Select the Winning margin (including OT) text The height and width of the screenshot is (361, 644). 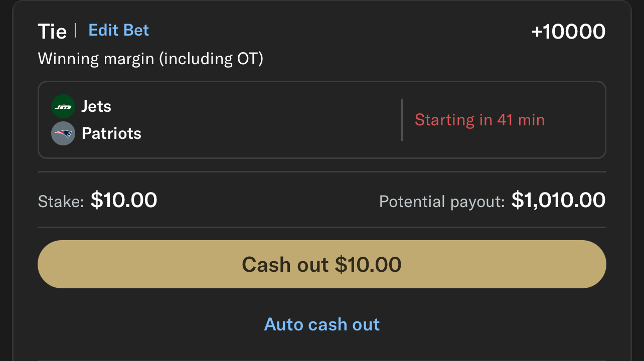(x=150, y=59)
